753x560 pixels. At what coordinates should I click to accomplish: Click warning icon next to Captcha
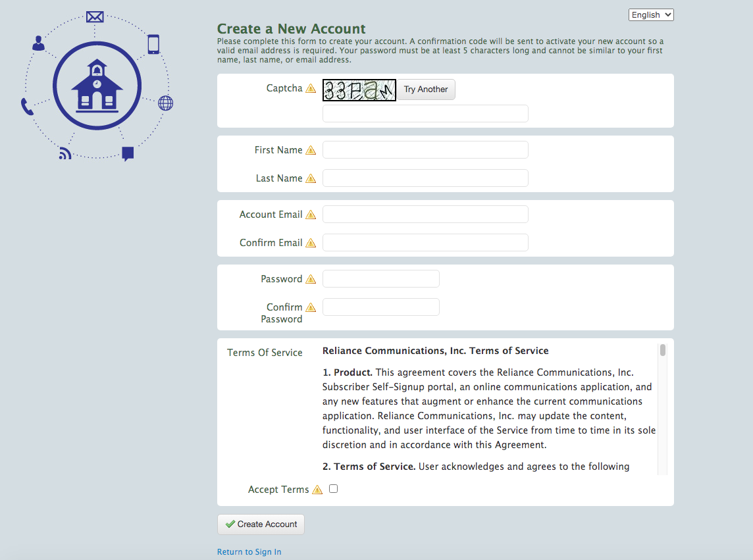(311, 89)
